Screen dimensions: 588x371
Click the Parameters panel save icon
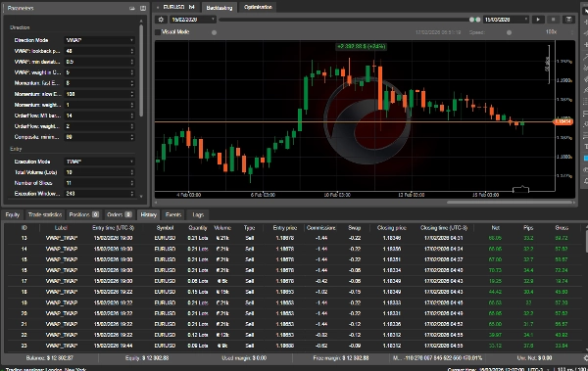(143, 8)
